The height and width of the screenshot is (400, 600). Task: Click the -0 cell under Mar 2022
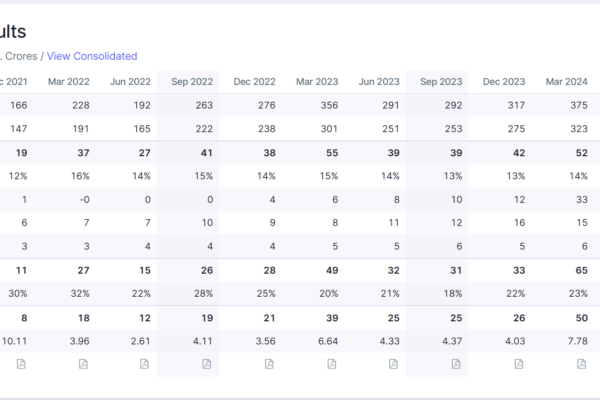pos(85,199)
